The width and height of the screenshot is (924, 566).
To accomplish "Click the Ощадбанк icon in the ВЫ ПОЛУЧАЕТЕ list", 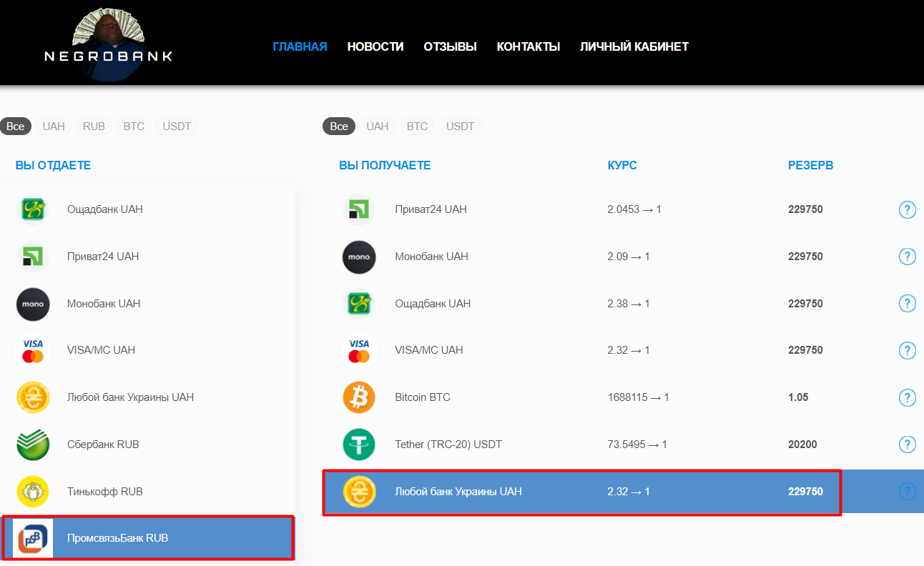I will 359,304.
